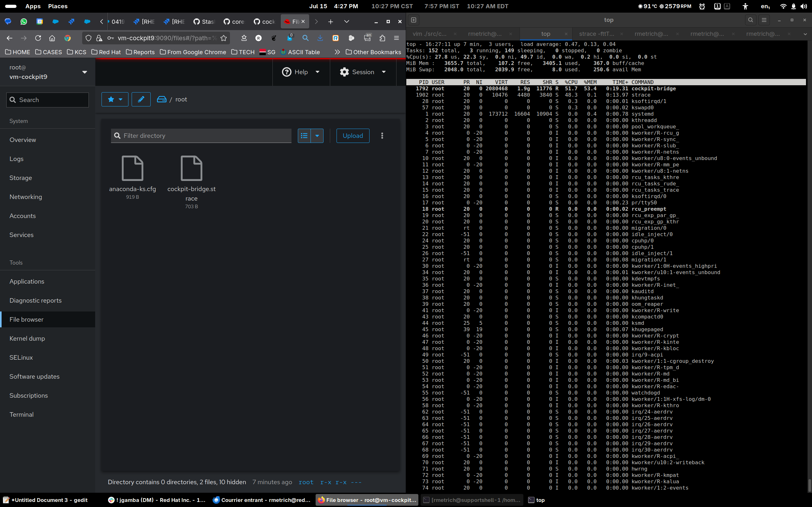Viewport: 812px width, 507px height.
Task: Open the kebab menu next to Upload
Action: click(382, 136)
